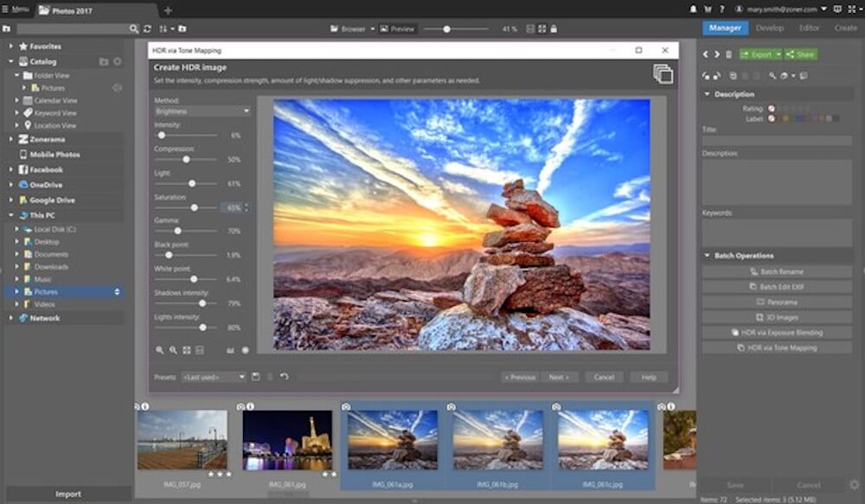Open the Method dropdown showing Brightness
865x504 pixels.
[202, 112]
